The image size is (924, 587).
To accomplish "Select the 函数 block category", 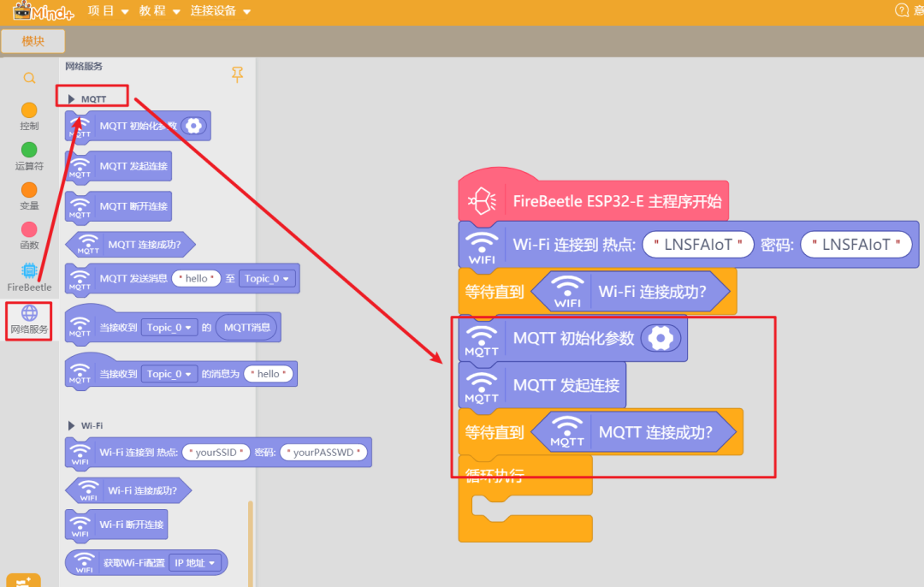I will pyautogui.click(x=29, y=235).
